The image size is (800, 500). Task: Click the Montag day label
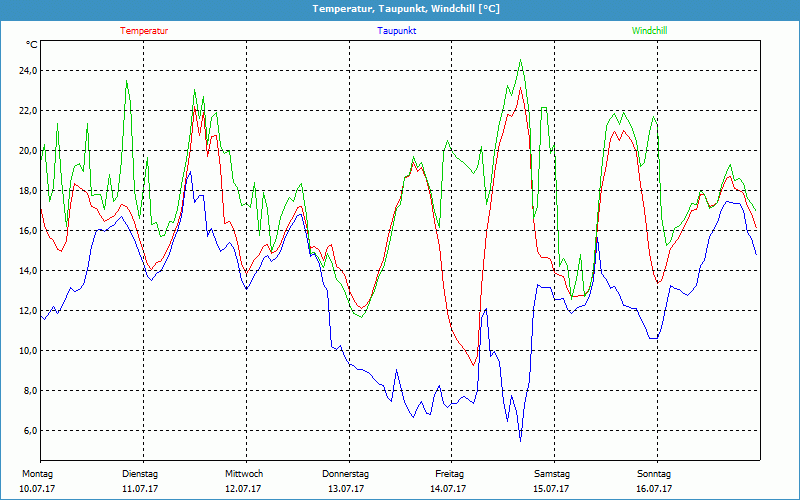click(x=37, y=474)
